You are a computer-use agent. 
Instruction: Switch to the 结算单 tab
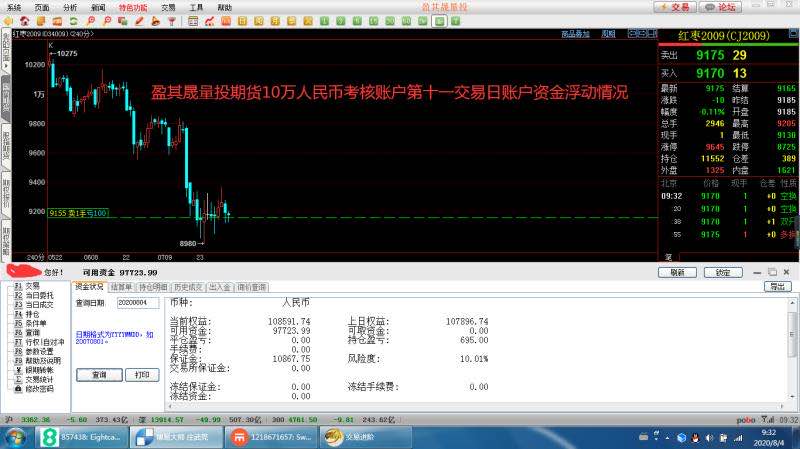[121, 287]
